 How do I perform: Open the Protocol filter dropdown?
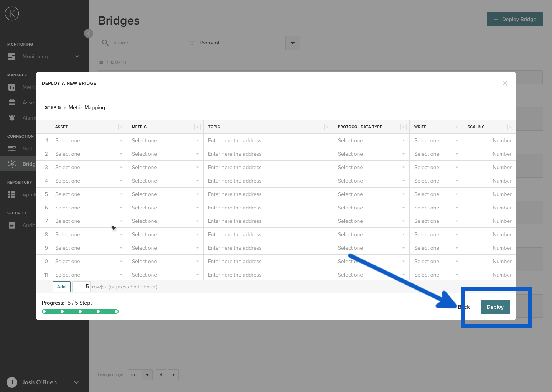click(292, 43)
